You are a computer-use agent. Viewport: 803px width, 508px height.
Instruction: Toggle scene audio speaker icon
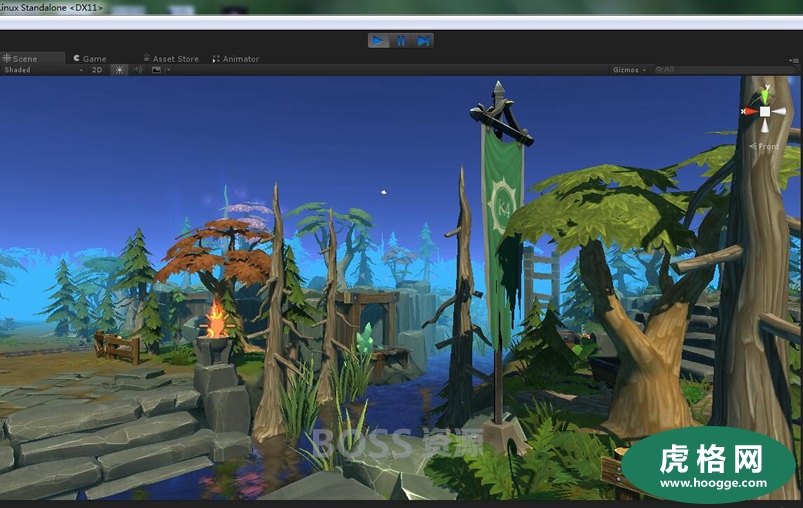(x=138, y=70)
